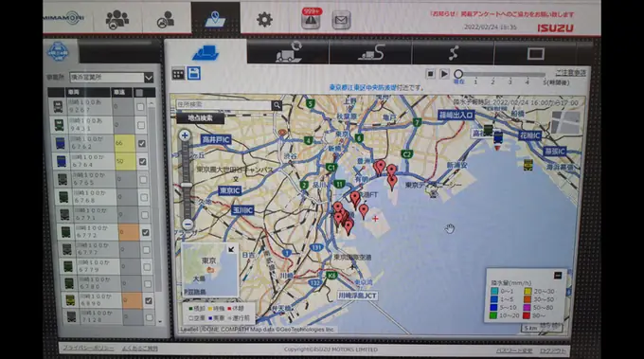This screenshot has width=644, height=359.
Task: Click the play button for rainfall forecast
Action: tap(444, 74)
